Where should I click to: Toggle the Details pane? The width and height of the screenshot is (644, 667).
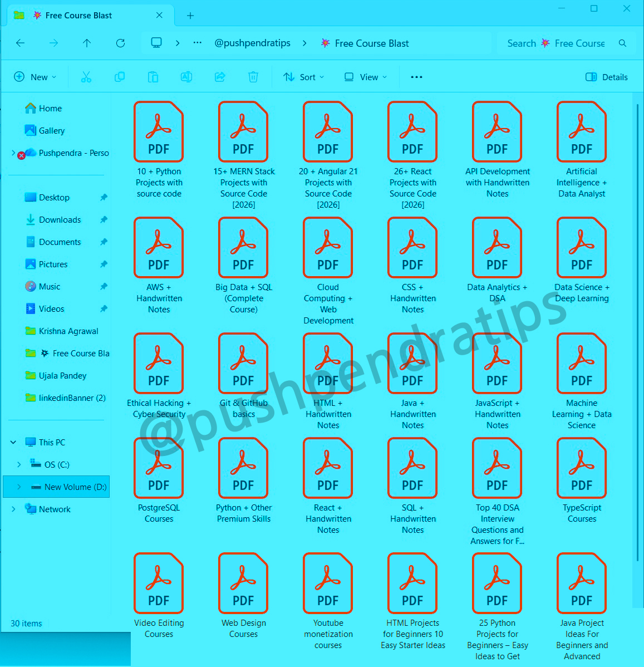click(607, 77)
